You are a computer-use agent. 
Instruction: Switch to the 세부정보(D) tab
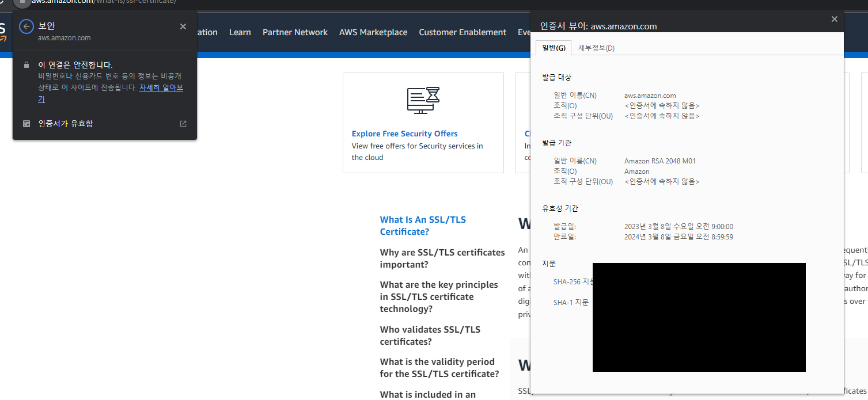click(596, 48)
